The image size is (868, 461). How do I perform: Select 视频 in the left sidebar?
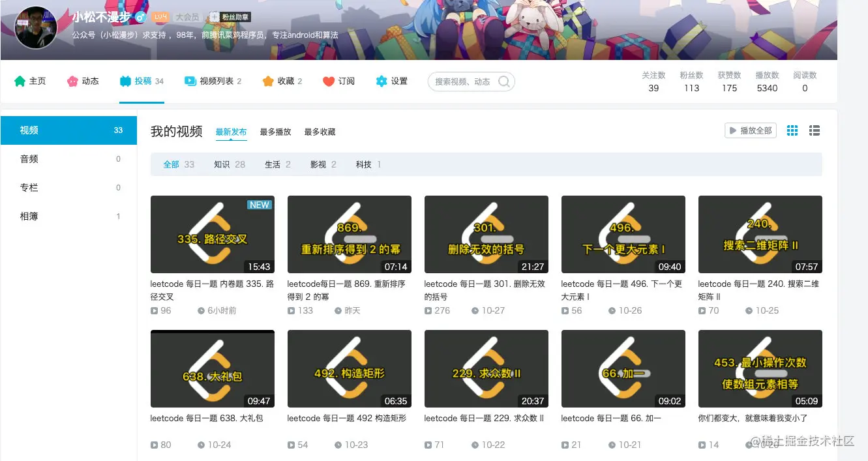68,130
